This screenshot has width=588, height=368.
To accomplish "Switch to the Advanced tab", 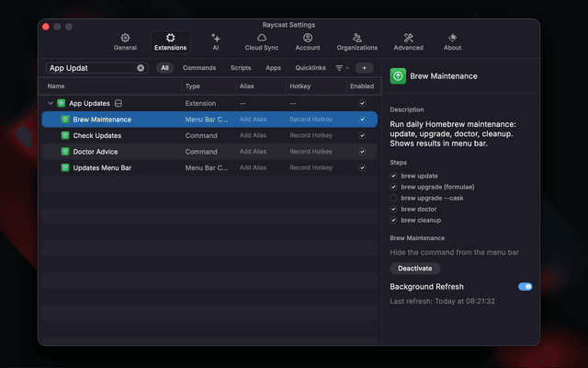I will point(408,42).
